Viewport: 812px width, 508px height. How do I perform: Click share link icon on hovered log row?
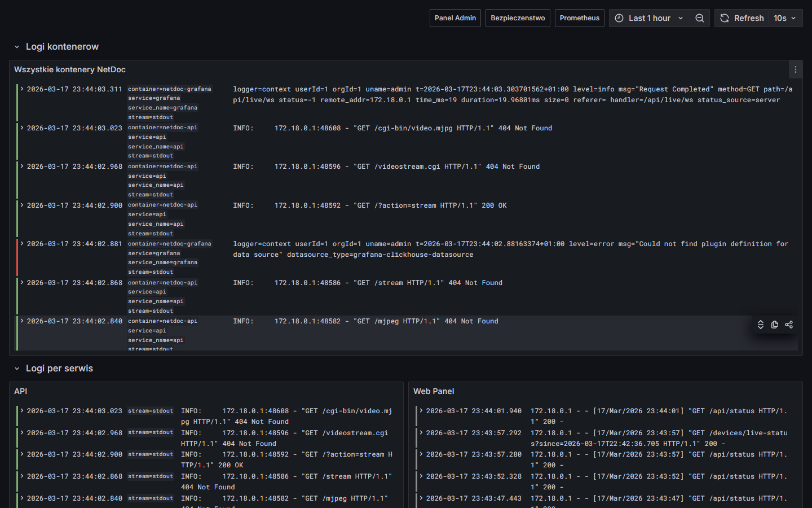tap(789, 325)
